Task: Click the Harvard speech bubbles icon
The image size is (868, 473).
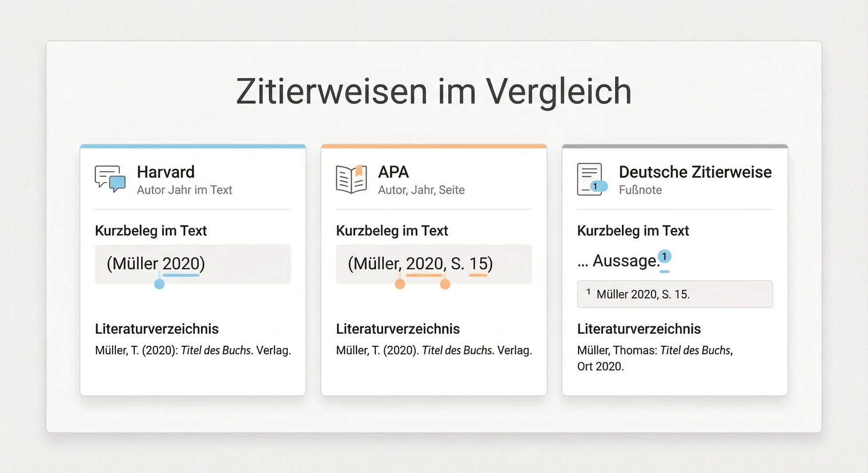Action: point(110,179)
